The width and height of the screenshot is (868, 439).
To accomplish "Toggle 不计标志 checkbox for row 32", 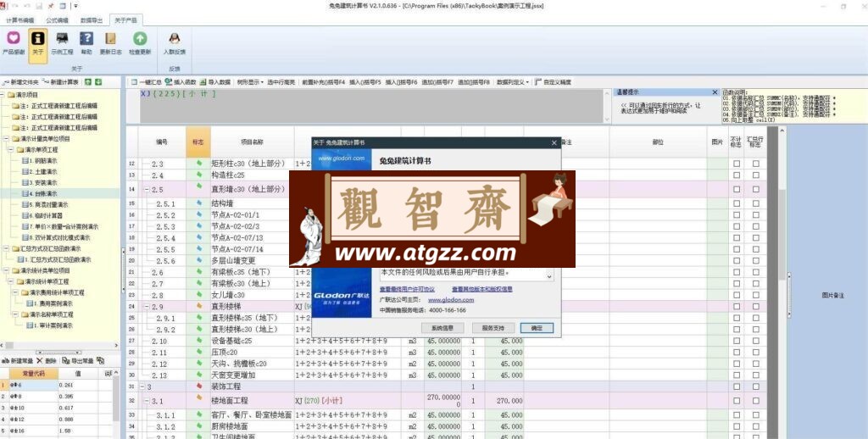I will [x=737, y=400].
